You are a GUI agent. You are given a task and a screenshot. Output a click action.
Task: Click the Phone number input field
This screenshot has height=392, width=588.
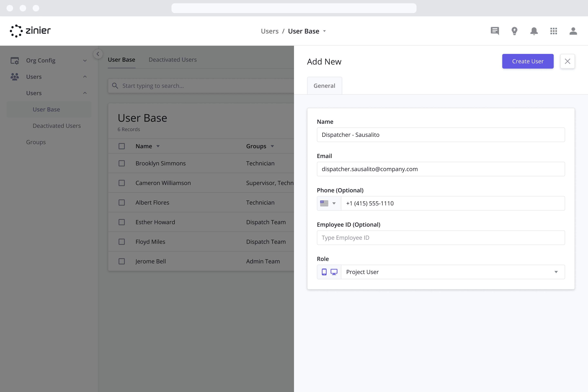pos(453,203)
